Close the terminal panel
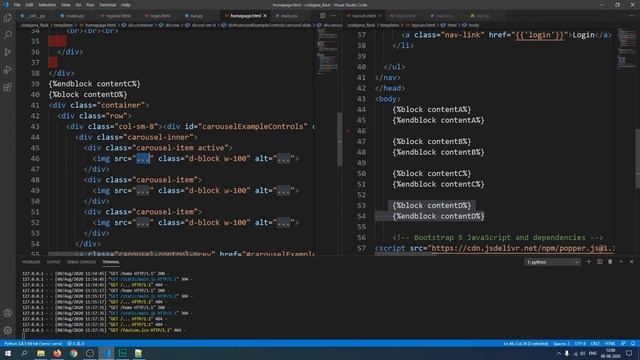The image size is (640, 360). click(631, 262)
